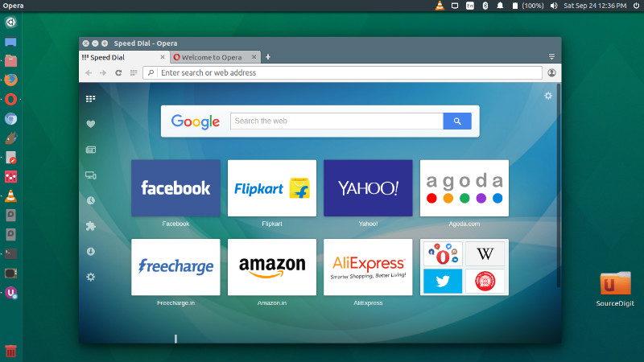
Task: Go forward with the forward arrow
Action: coord(103,72)
